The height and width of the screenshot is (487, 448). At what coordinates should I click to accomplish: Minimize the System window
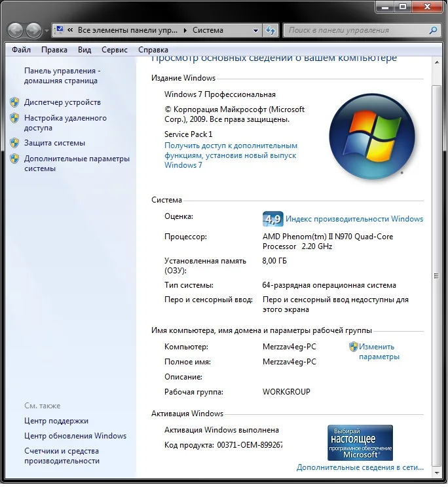385,7
